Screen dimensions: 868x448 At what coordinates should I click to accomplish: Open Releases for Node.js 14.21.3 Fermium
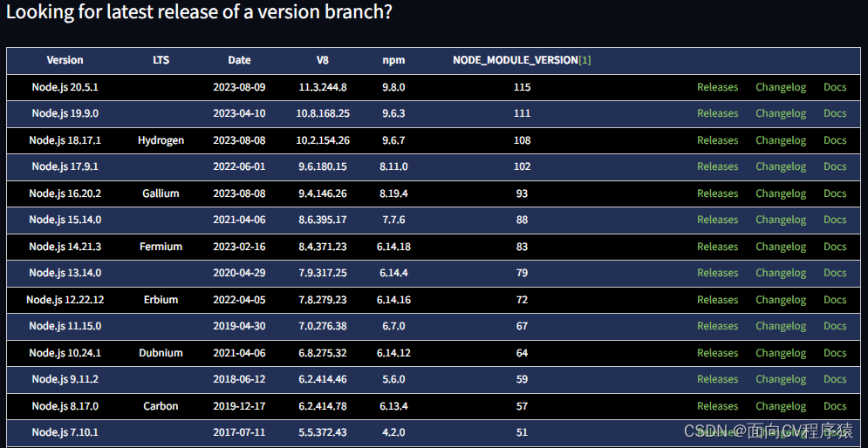[717, 247]
